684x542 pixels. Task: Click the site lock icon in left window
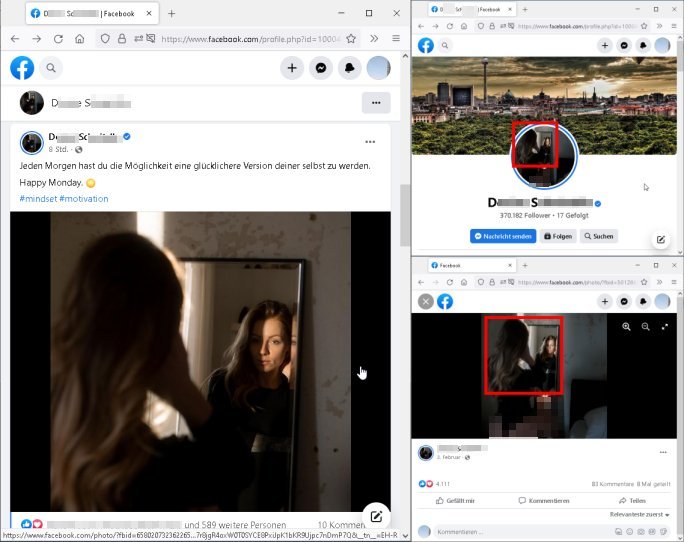122,39
